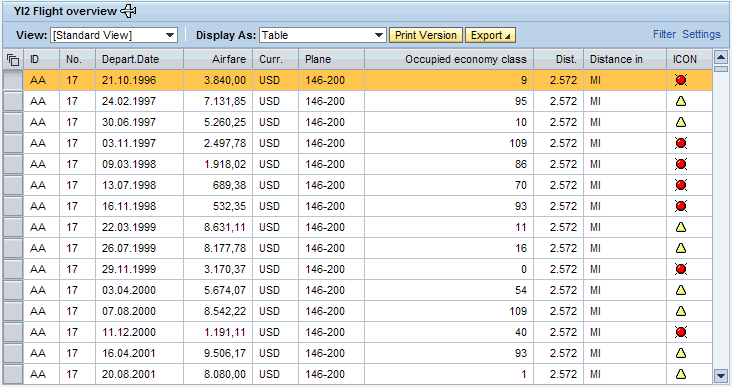Click airfare cell 7.131,85
Viewport: 732px width, 387px height.
pyautogui.click(x=218, y=101)
